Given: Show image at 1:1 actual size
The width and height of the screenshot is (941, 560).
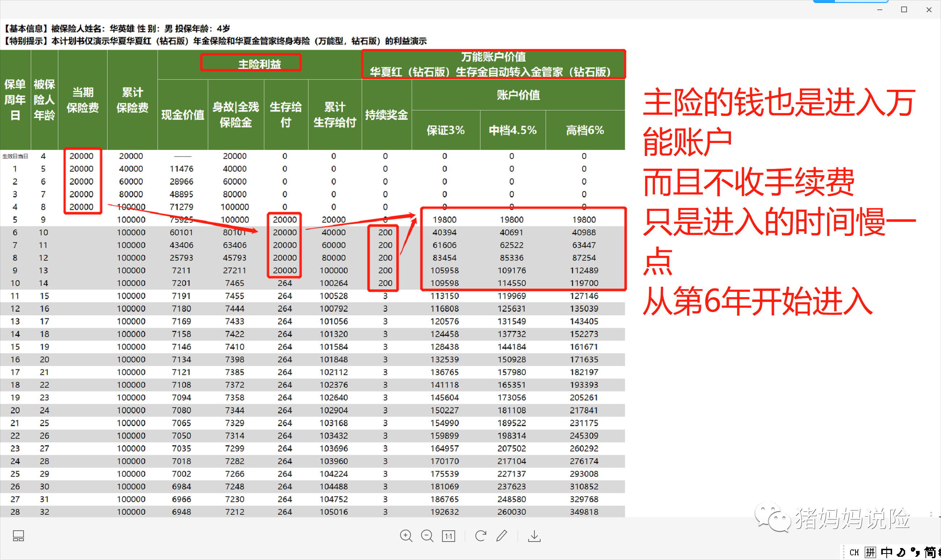Looking at the screenshot, I should coord(449,536).
